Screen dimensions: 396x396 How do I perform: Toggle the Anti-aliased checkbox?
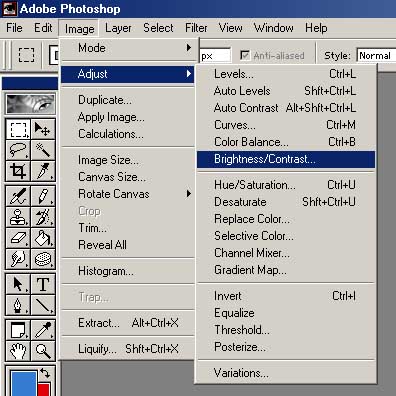245,55
